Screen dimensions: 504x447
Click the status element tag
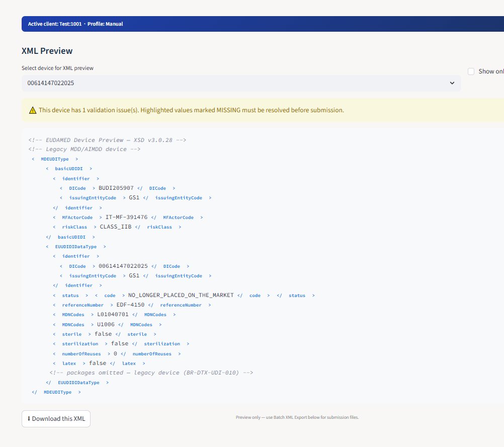click(70, 295)
